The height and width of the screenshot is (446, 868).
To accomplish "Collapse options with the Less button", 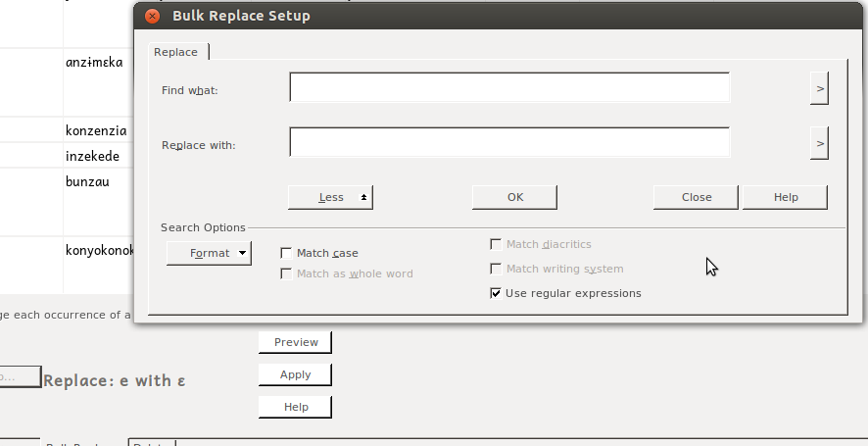I will point(330,198).
